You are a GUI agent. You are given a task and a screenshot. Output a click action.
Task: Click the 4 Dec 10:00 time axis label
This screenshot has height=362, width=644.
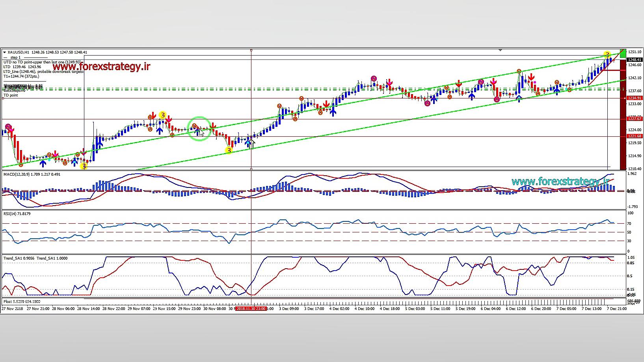click(365, 309)
